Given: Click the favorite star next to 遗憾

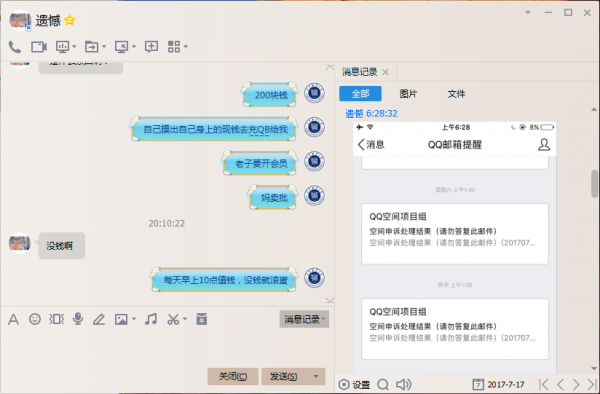Looking at the screenshot, I should [70, 20].
